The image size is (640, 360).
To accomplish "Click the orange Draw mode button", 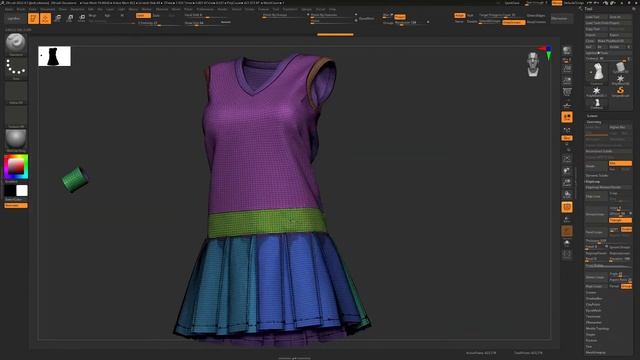I will tap(45, 18).
